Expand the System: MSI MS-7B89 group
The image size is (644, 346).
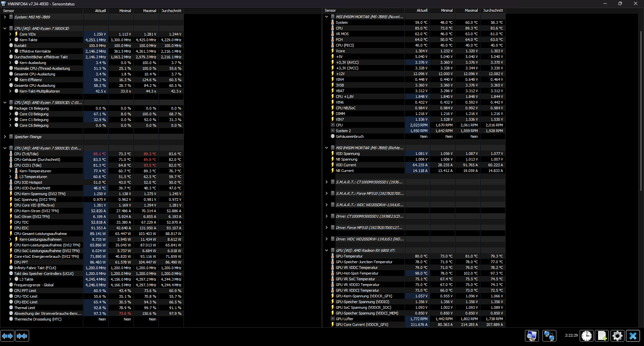[5, 17]
